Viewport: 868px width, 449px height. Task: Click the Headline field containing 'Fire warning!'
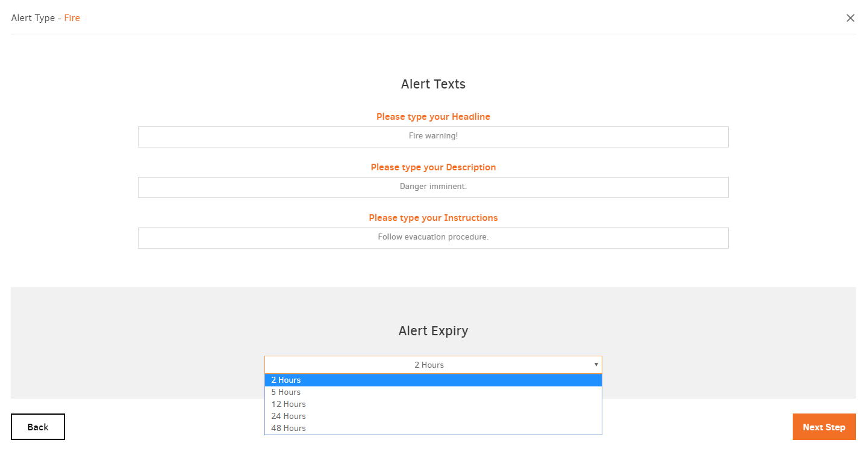click(x=433, y=137)
